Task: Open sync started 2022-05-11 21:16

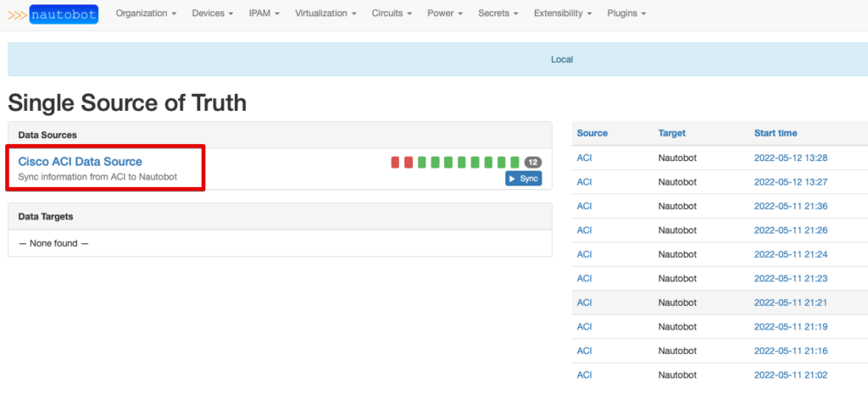Action: [x=791, y=351]
